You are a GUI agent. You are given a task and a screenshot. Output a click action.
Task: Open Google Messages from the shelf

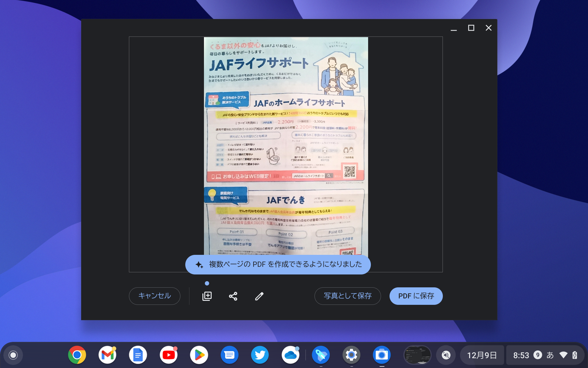[x=229, y=355]
